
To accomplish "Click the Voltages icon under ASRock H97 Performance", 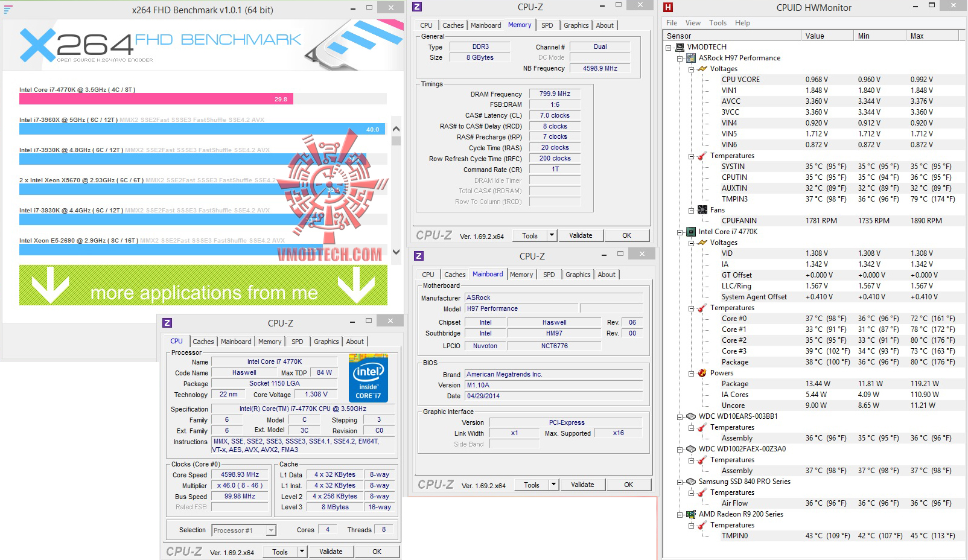I will pos(702,69).
